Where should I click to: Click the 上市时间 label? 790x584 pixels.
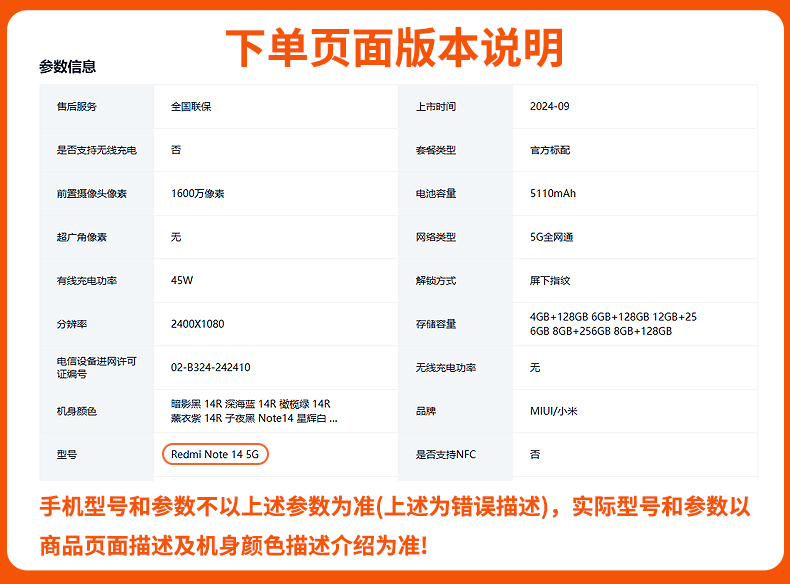[x=436, y=106]
